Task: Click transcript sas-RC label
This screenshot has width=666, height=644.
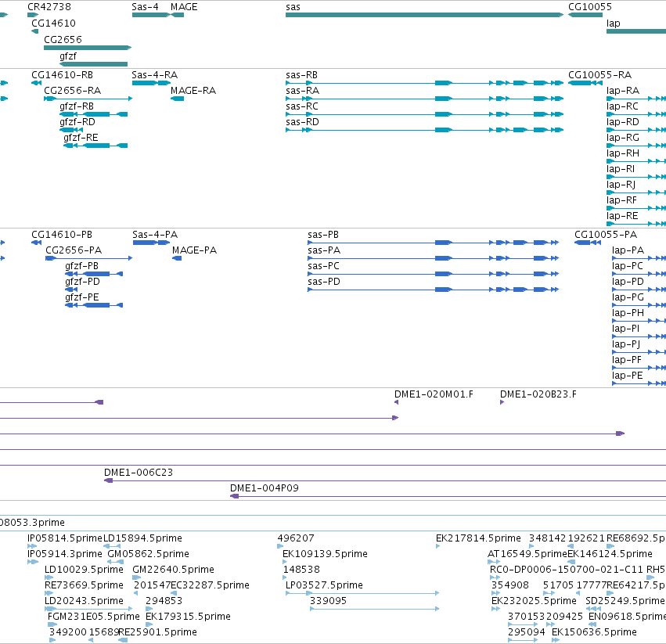Action: pyautogui.click(x=302, y=106)
